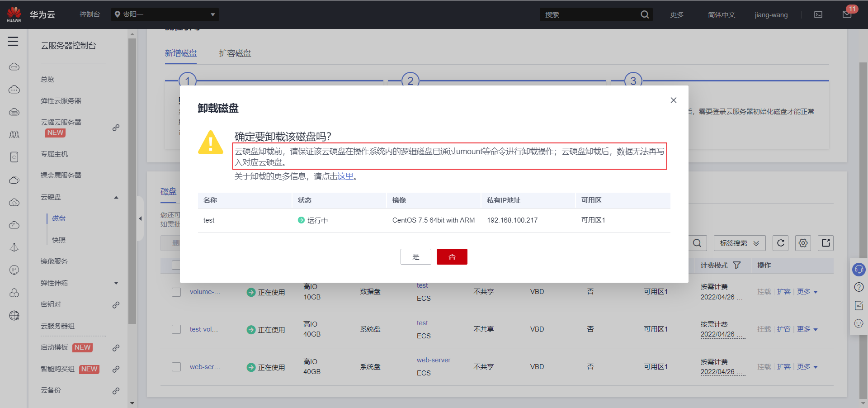Image resolution: width=868 pixels, height=408 pixels.
Task: Click the disk list search magnifier
Action: pos(697,243)
